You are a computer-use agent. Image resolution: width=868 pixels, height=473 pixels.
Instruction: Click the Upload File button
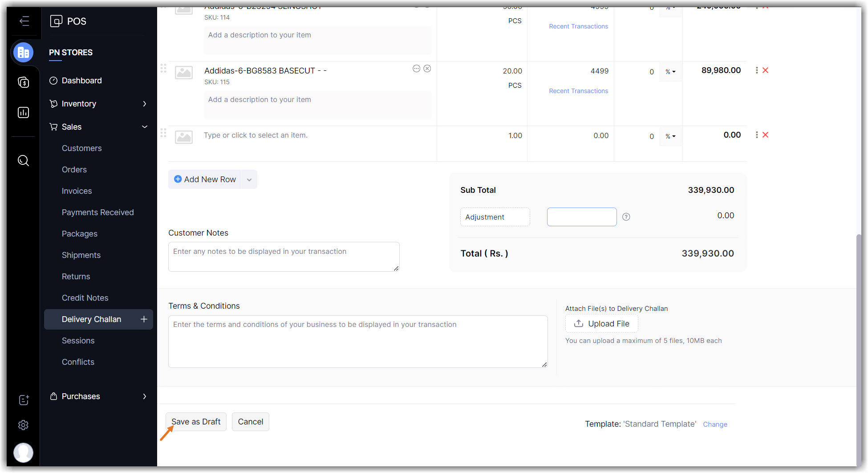click(601, 324)
